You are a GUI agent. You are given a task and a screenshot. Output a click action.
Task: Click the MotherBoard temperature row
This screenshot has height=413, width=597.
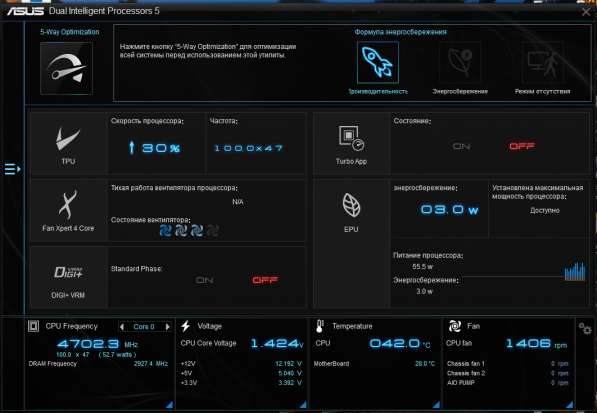click(374, 364)
